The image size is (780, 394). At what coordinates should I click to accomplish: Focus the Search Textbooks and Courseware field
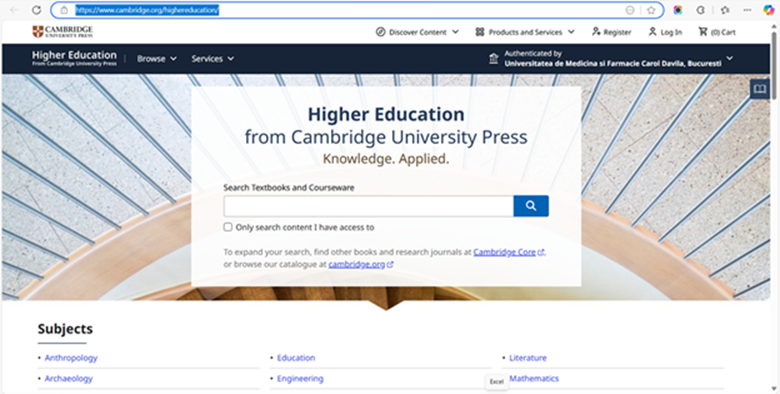coord(368,206)
